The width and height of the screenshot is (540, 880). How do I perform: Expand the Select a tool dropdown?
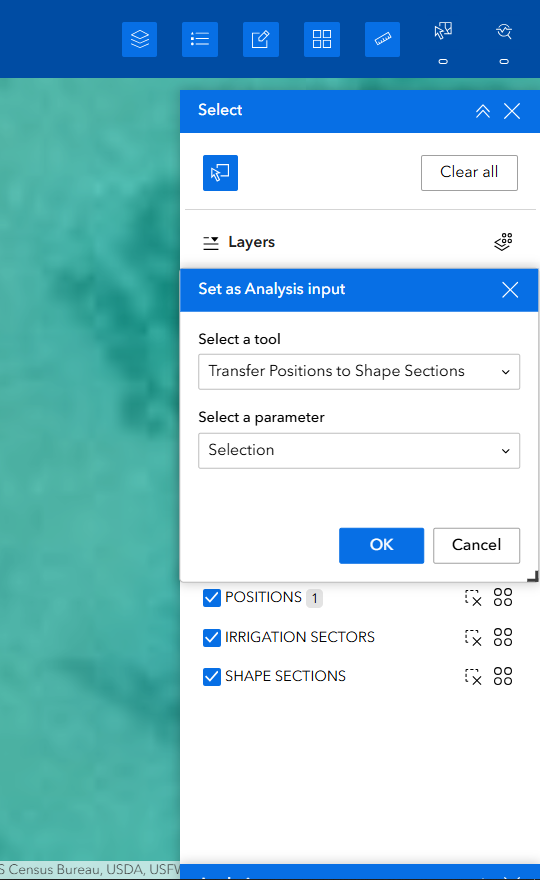pos(359,372)
